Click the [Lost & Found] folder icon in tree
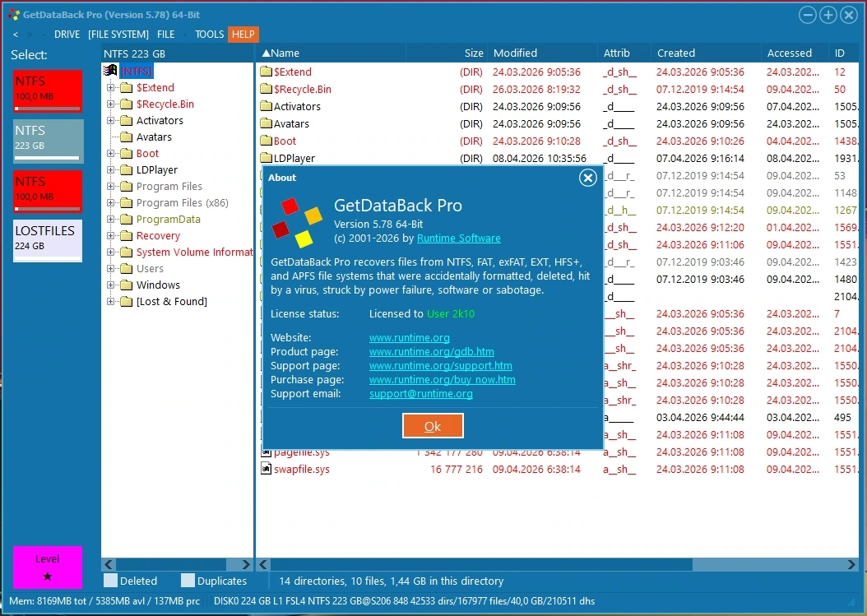Image resolution: width=867 pixels, height=616 pixels. (x=127, y=301)
